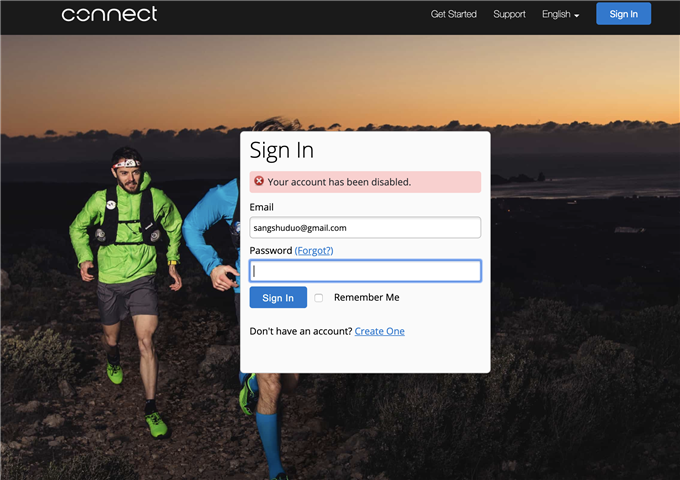Click the Connect logo in header
The height and width of the screenshot is (480, 680).
109,14
